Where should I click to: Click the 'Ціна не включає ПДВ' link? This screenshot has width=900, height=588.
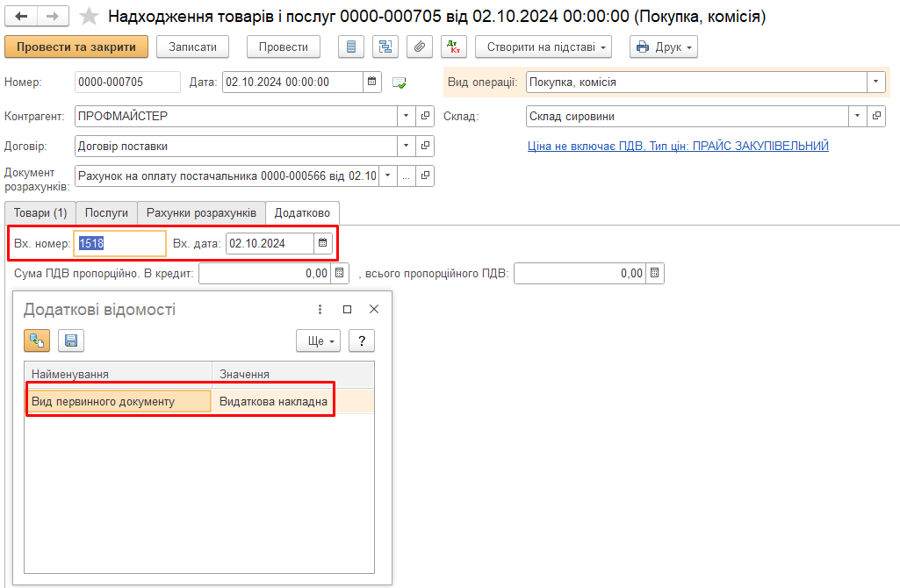pyautogui.click(x=678, y=146)
